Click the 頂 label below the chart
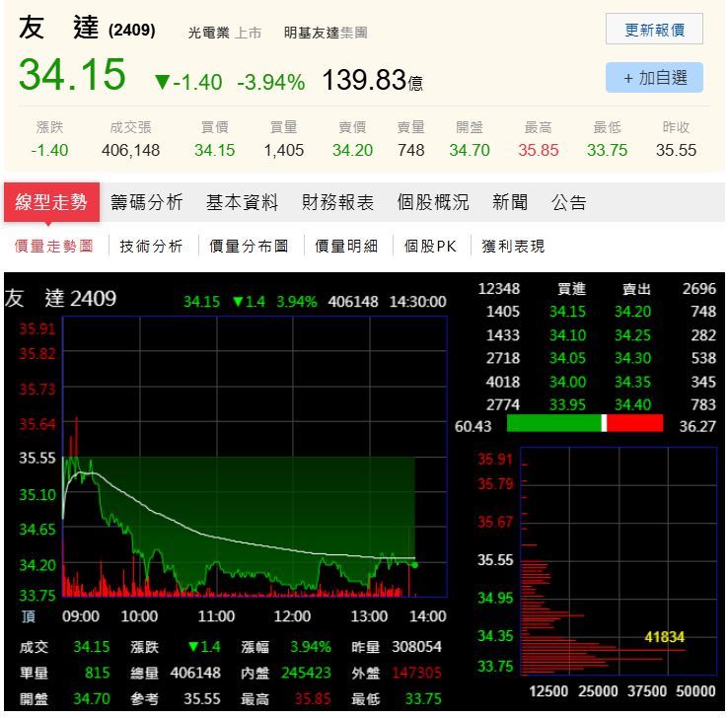This screenshot has width=728, height=718. [x=29, y=616]
